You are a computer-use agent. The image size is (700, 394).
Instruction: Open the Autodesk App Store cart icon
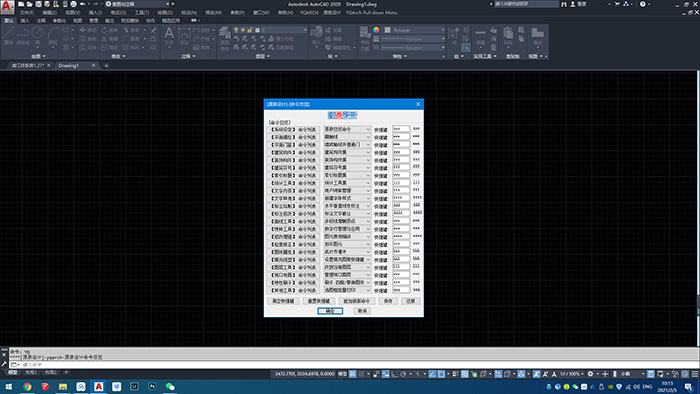[617, 4]
